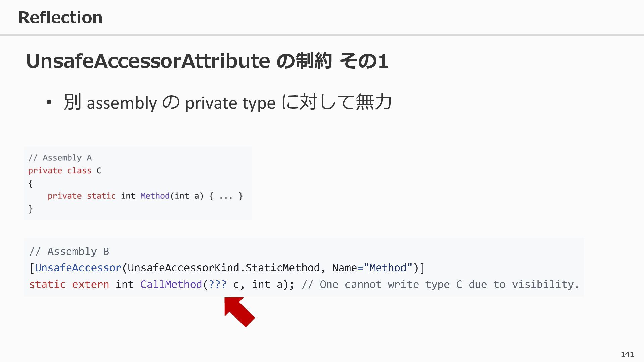Viewport: 644px width, 362px height.
Task: Click UnsafeAccessorKind.StaticMethod argument
Action: (x=224, y=268)
